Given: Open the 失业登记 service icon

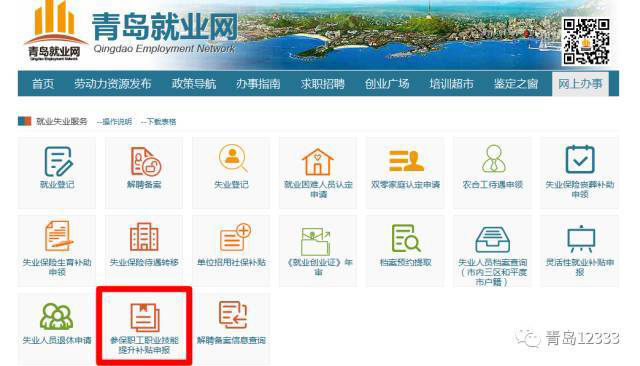Looking at the screenshot, I should (232, 158).
